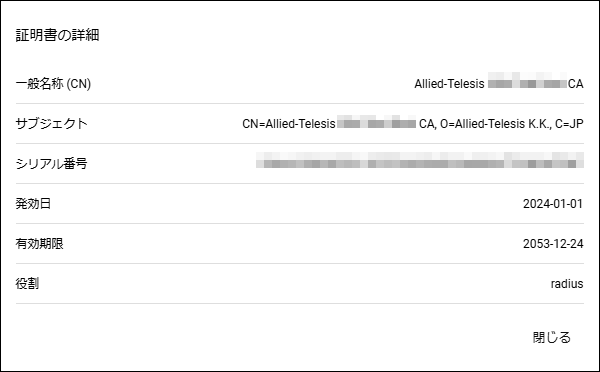Click the expiry date 2053-12-24
This screenshot has width=600, height=372.
click(553, 243)
